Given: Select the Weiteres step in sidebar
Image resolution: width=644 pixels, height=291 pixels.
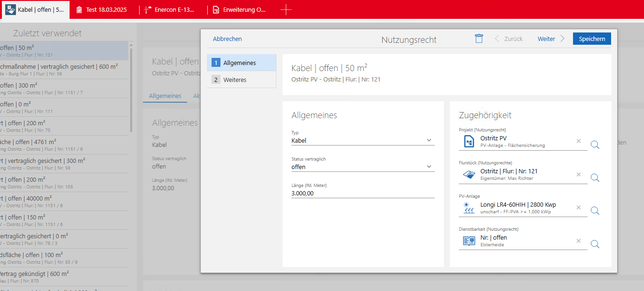Looking at the screenshot, I should point(241,80).
